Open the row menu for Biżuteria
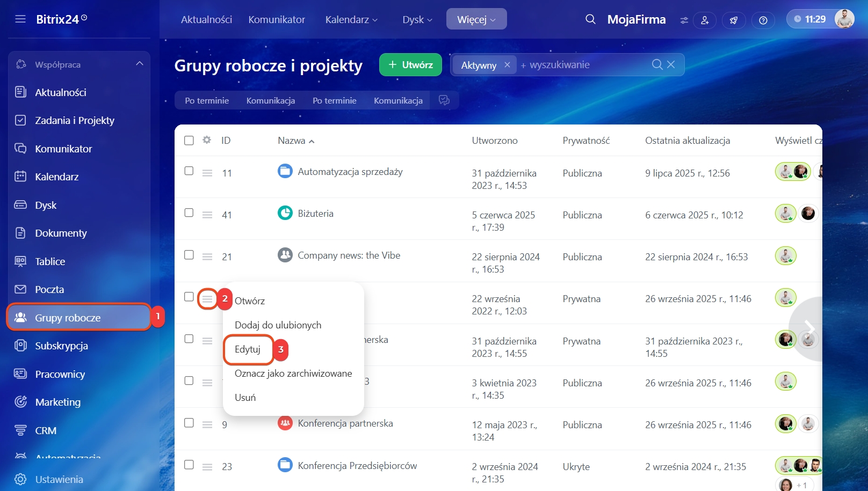 (207, 215)
